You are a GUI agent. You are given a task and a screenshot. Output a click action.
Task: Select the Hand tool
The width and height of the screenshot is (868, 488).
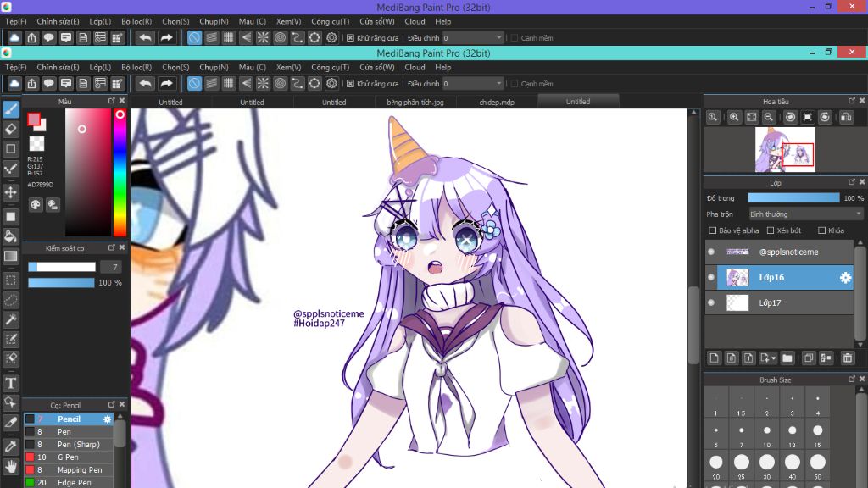pos(10,467)
